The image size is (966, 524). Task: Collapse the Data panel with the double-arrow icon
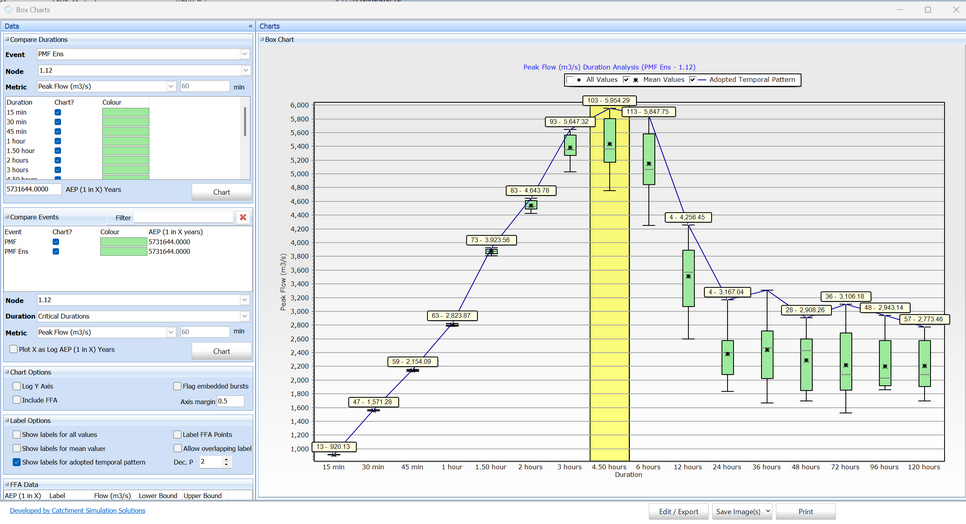coord(250,26)
